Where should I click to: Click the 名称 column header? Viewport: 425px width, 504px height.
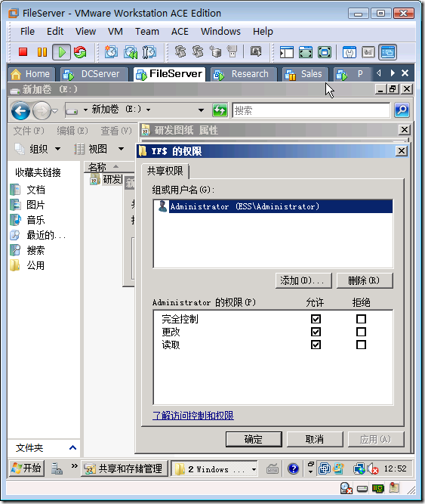click(109, 166)
